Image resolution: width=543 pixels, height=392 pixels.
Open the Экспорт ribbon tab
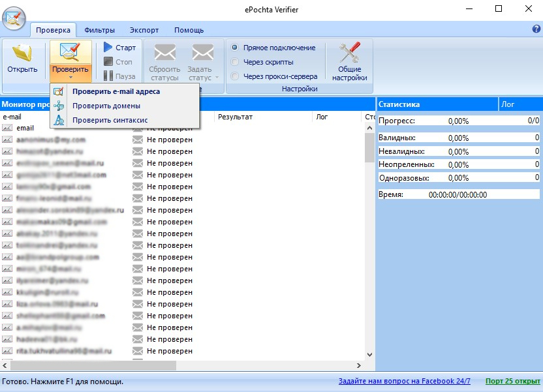[144, 30]
